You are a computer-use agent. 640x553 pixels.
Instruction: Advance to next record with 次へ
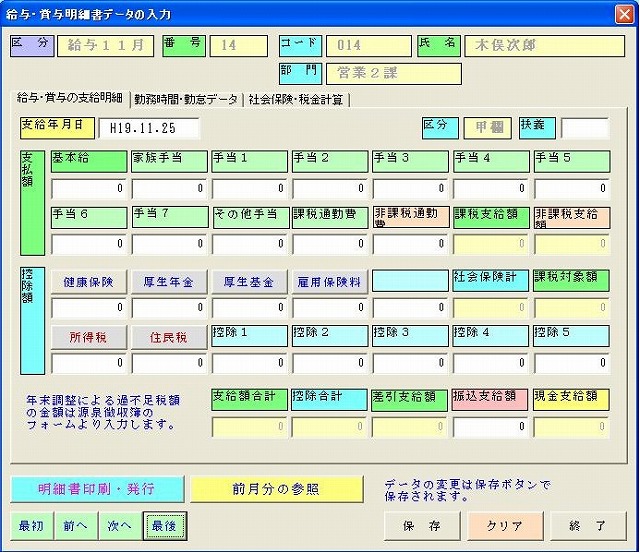119,525
